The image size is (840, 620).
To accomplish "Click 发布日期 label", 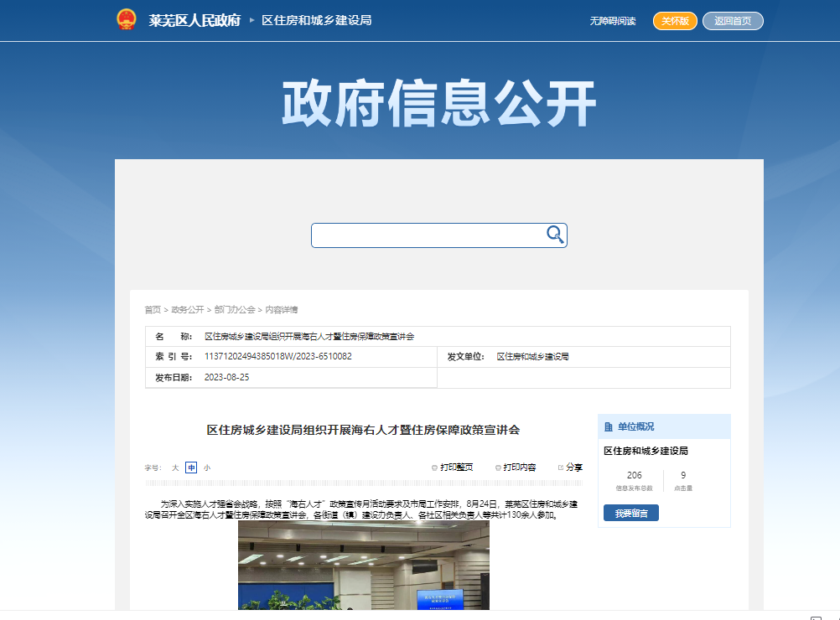I will 174,378.
